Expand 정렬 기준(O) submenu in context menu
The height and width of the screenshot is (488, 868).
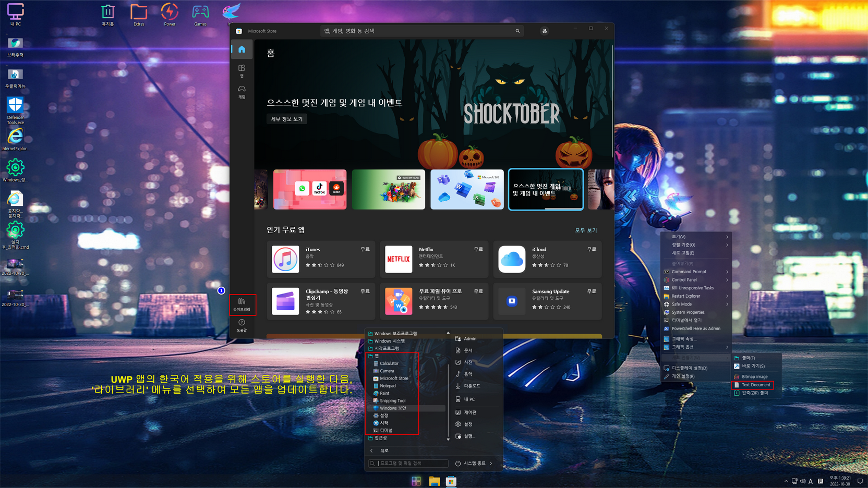pos(696,245)
